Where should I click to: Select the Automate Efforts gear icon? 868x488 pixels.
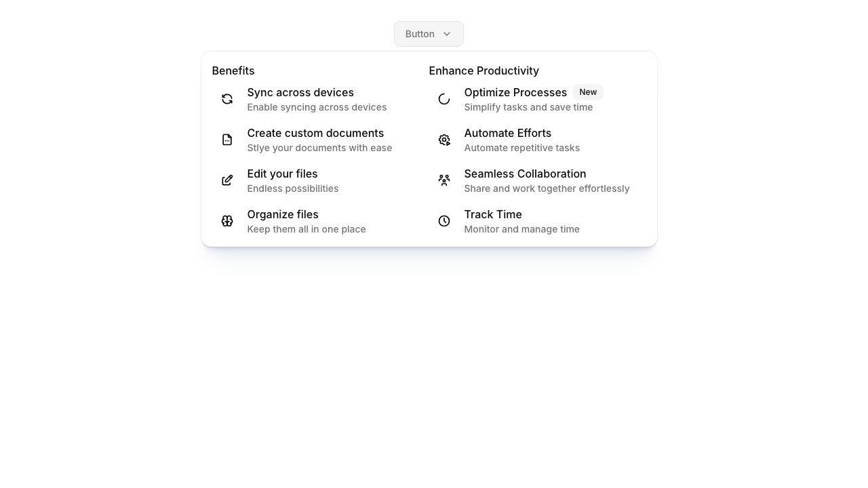click(444, 140)
